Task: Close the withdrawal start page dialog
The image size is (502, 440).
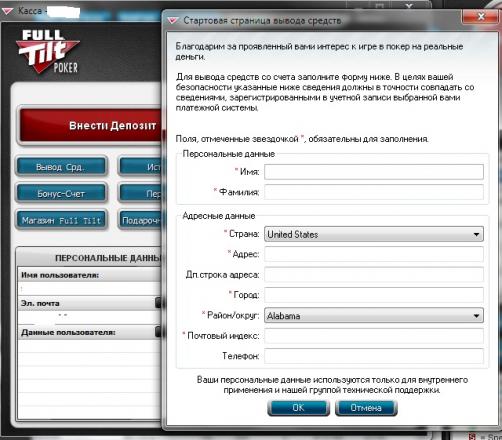Action: point(480,16)
